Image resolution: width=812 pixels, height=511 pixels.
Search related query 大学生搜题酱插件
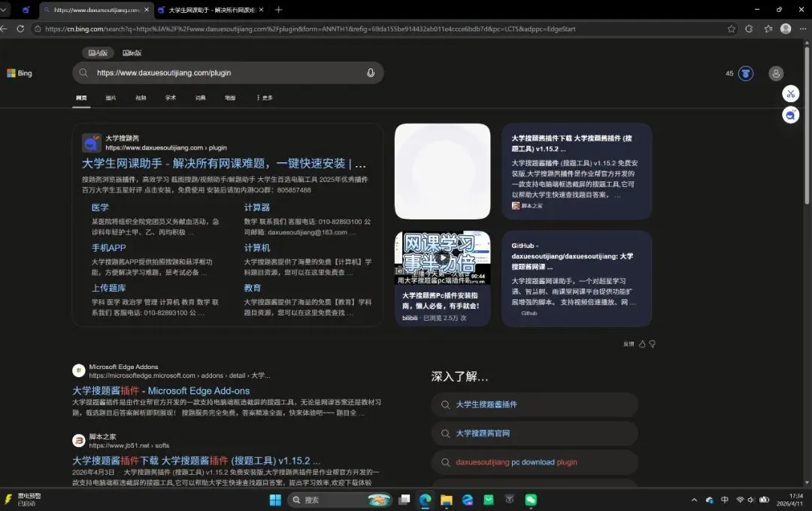[x=535, y=404]
